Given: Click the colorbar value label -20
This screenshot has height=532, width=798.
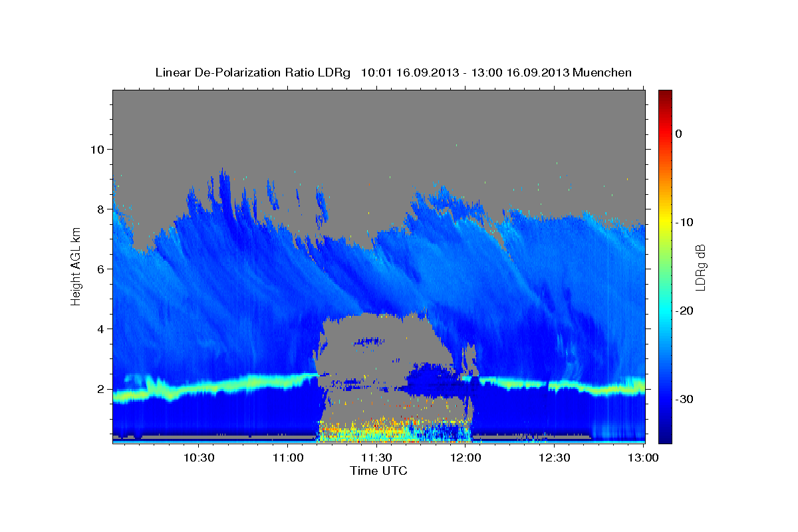Looking at the screenshot, I should tap(685, 311).
